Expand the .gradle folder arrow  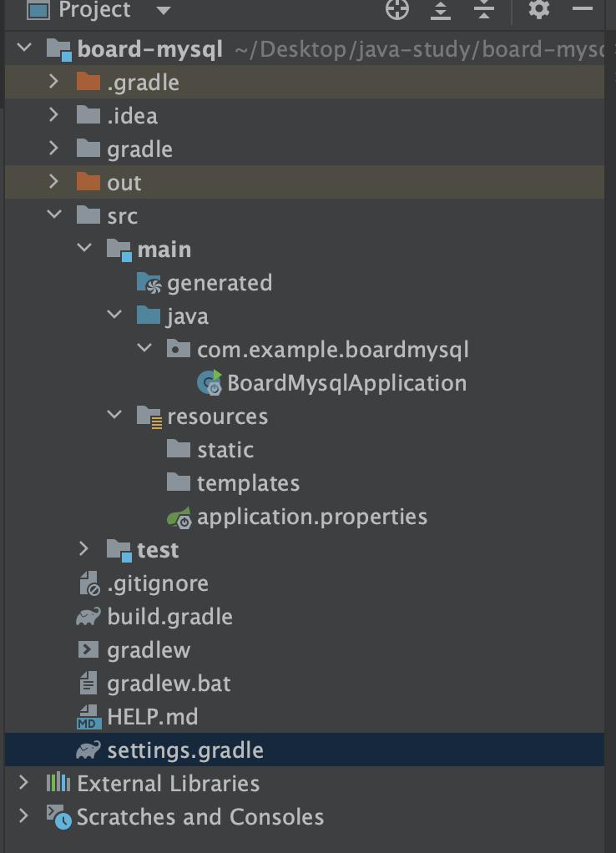(x=53, y=82)
